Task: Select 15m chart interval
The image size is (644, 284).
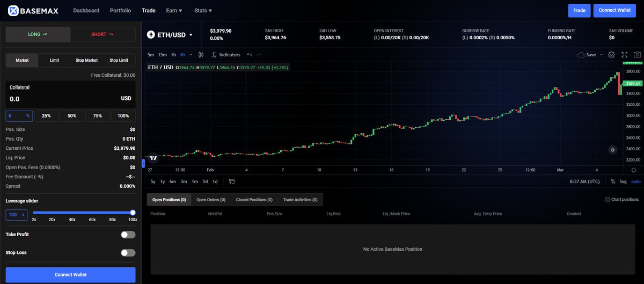Action: pos(162,55)
